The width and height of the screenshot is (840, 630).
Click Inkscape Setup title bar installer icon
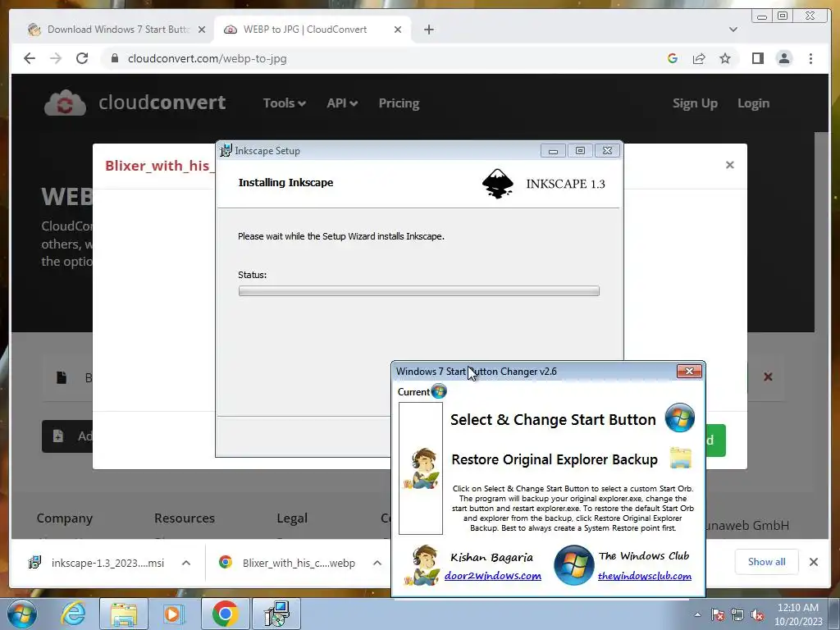pyautogui.click(x=226, y=151)
